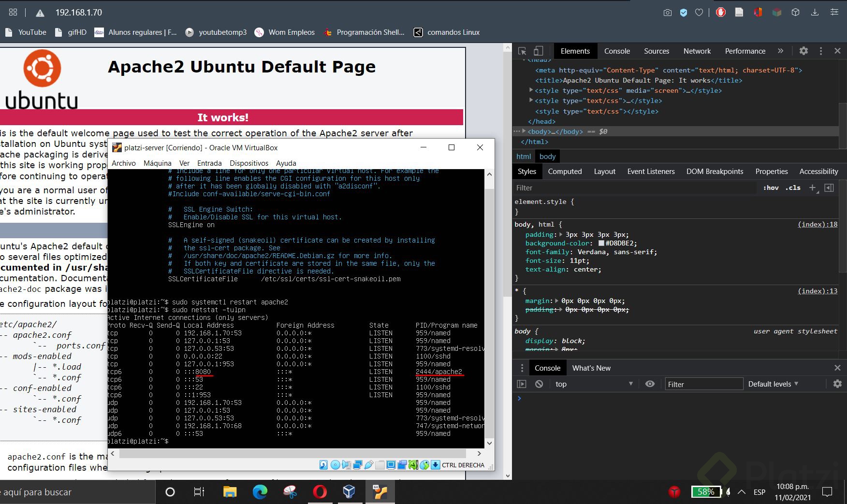Open Opera easy setup sliders icon
847x504 pixels.
pyautogui.click(x=834, y=13)
